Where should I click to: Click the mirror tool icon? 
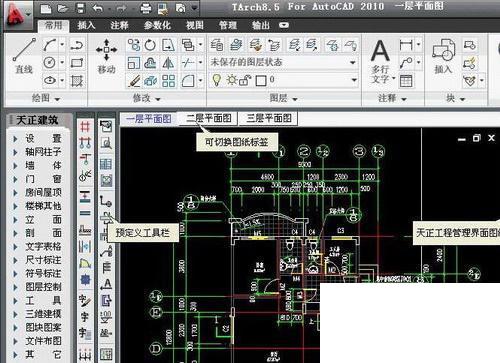click(x=168, y=63)
